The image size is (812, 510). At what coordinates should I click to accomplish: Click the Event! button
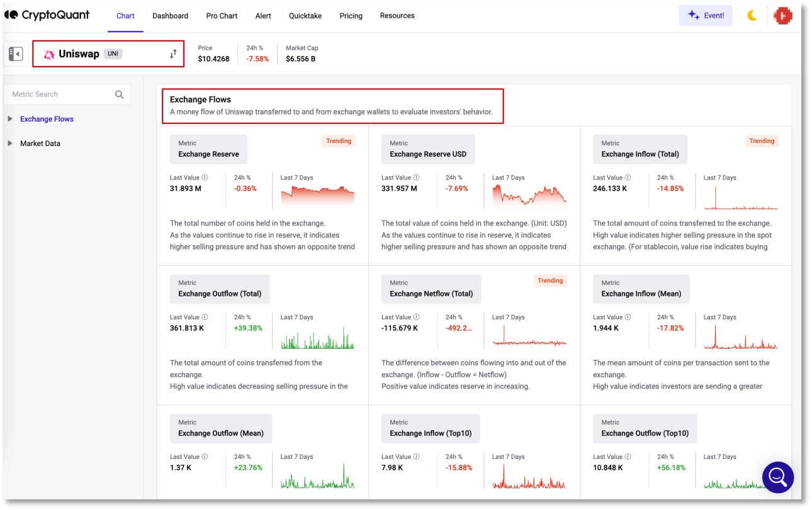click(706, 16)
